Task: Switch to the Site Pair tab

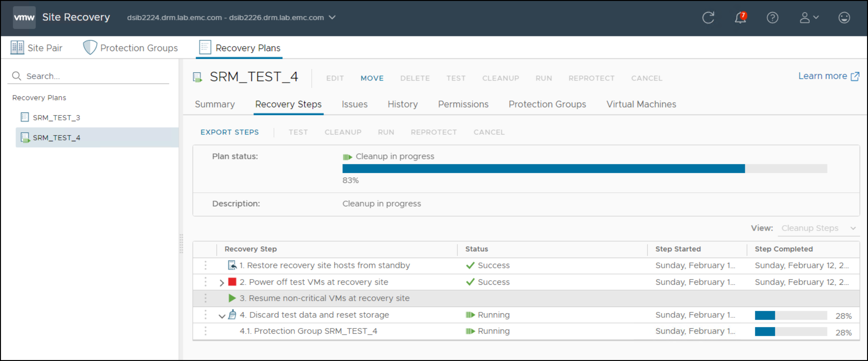Action: click(x=37, y=48)
